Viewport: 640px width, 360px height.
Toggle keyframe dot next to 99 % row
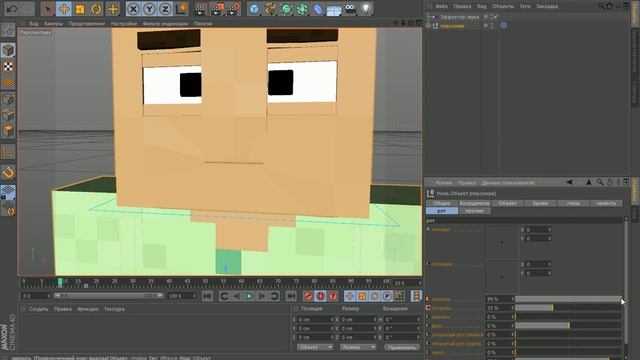point(428,299)
